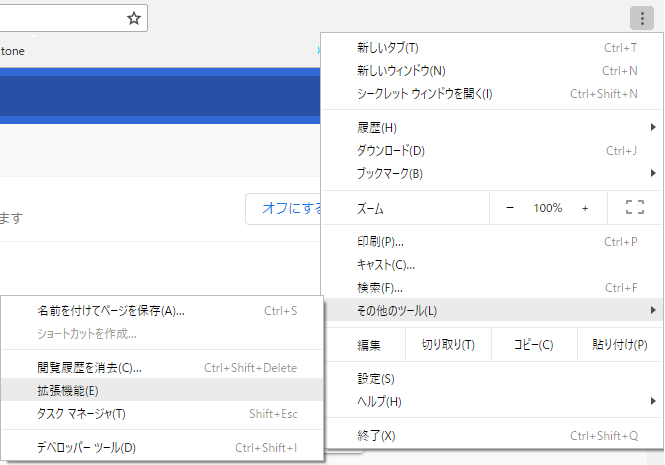Image resolution: width=665 pixels, height=465 pixels.
Task: Expand the ブックマーク(B) submenu arrow
Action: pos(653,173)
